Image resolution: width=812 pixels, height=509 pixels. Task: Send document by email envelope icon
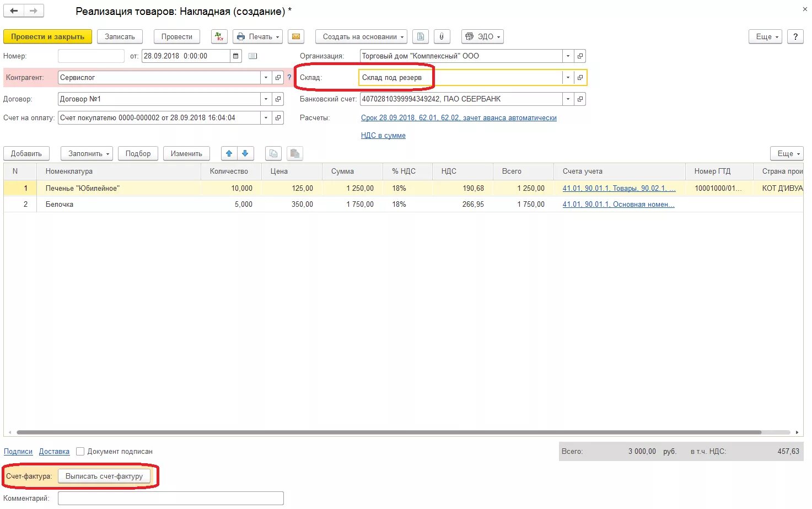coord(296,36)
